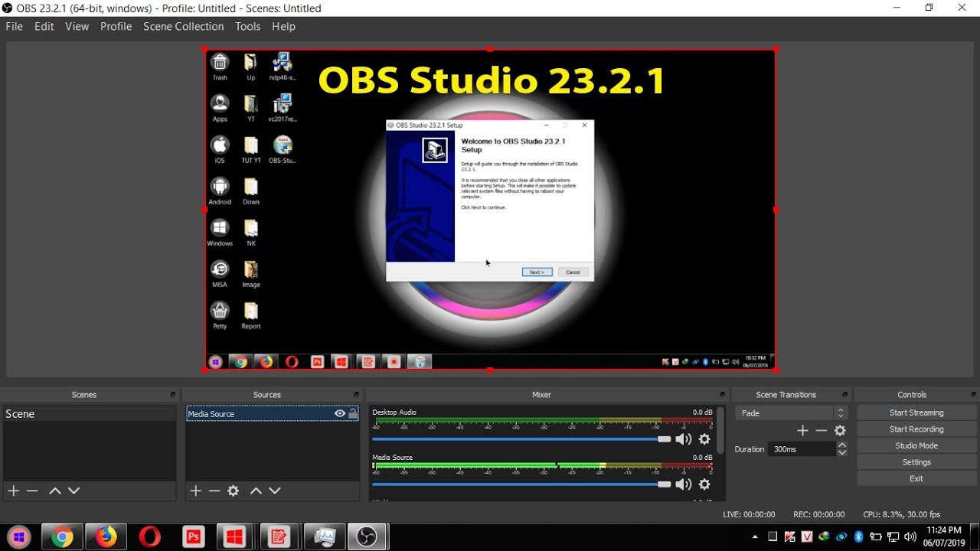The height and width of the screenshot is (551, 980).
Task: Open Opera browser from the taskbar
Action: [x=149, y=537]
